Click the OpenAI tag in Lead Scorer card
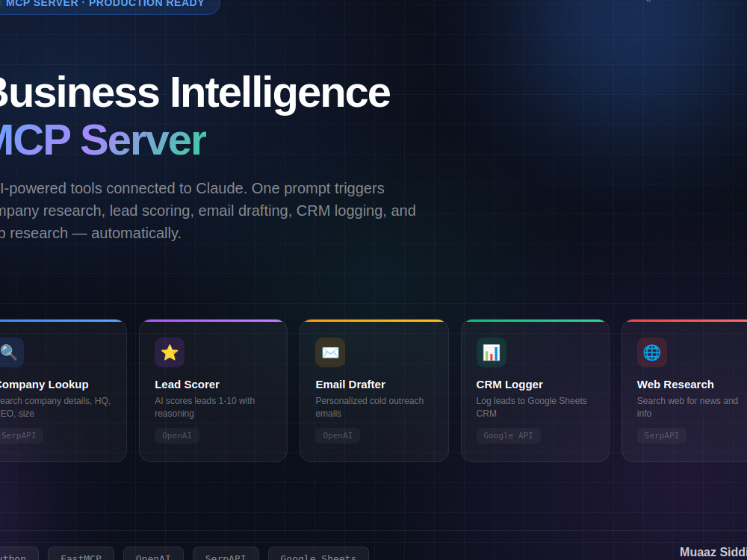Screen dimensions: 747x560 point(177,436)
